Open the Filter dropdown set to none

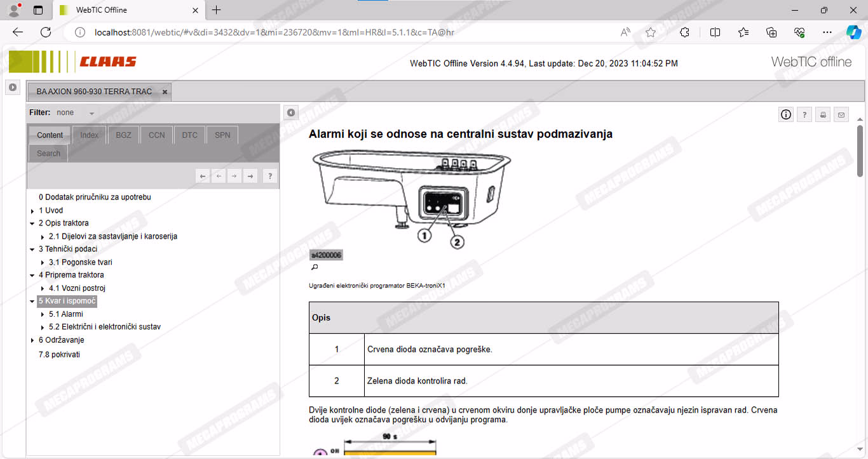click(x=92, y=113)
